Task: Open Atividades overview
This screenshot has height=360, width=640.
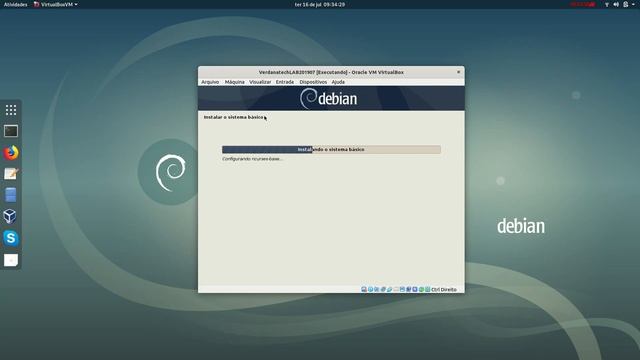Action: coord(16,4)
